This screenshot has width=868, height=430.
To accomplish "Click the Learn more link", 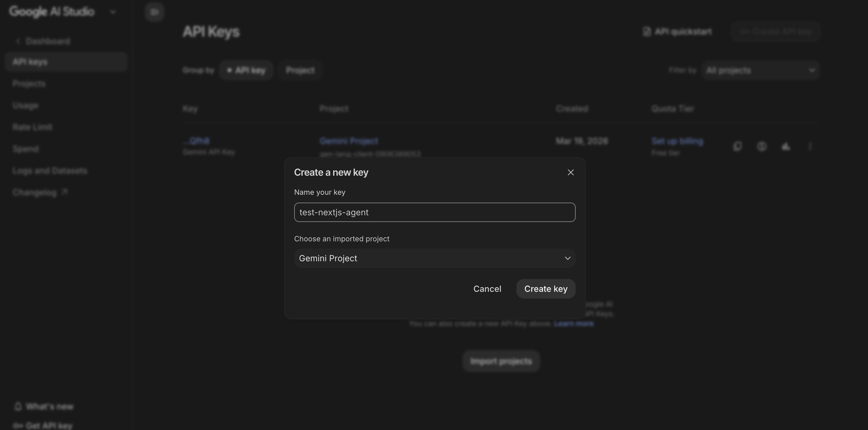I will pyautogui.click(x=573, y=324).
